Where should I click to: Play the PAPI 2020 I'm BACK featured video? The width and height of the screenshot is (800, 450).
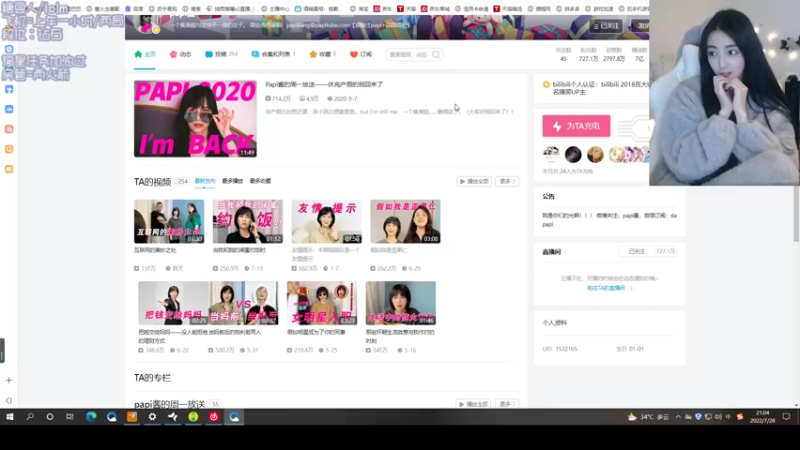195,118
